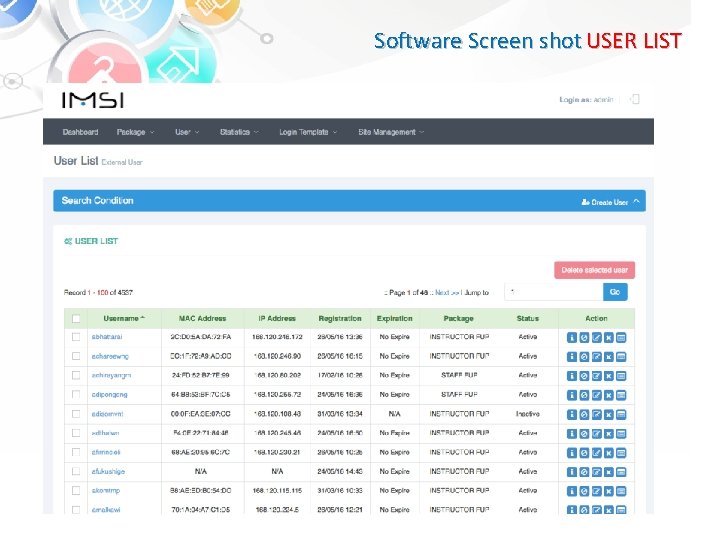Click block icon in abhatarai row
Screen dimensions: 720x540
click(584, 338)
